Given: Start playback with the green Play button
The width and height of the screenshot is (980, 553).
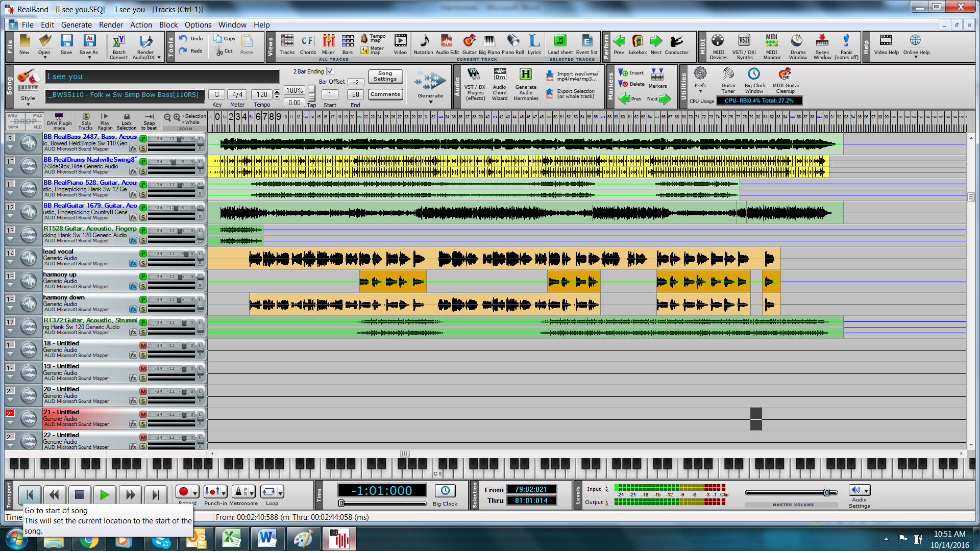Looking at the screenshot, I should [x=105, y=495].
